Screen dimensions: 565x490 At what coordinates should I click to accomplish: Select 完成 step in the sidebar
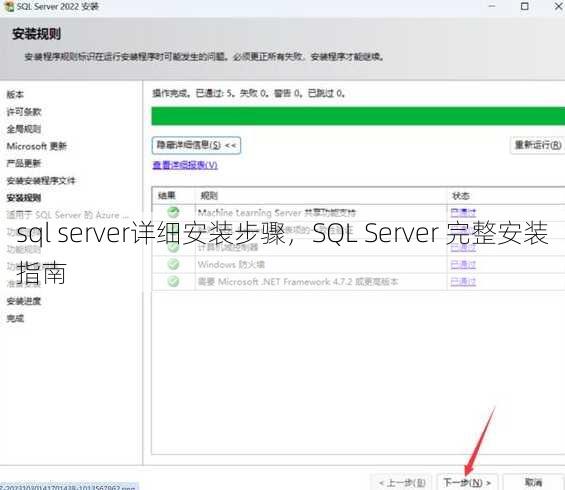(15, 318)
